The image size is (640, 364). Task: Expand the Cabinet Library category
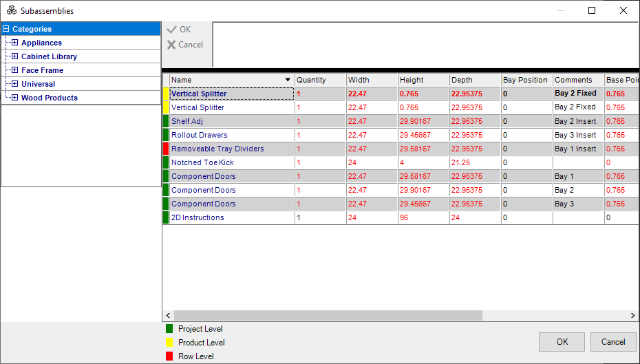(14, 56)
